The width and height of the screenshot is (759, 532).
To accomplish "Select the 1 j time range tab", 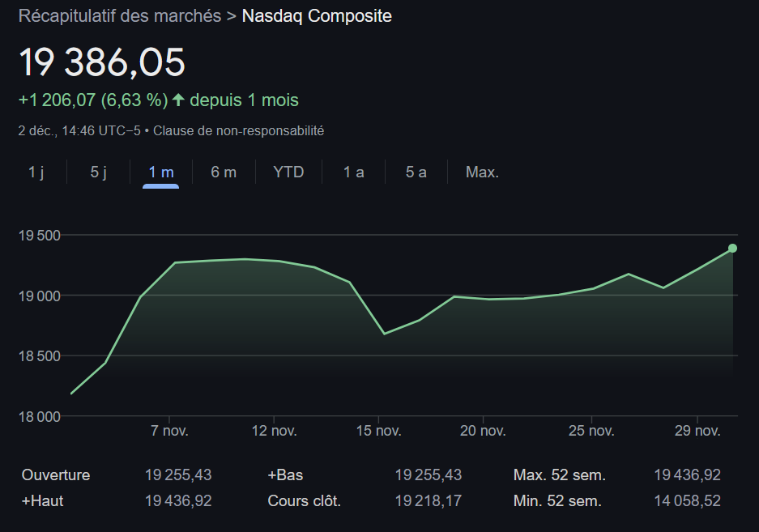I will 36,172.
